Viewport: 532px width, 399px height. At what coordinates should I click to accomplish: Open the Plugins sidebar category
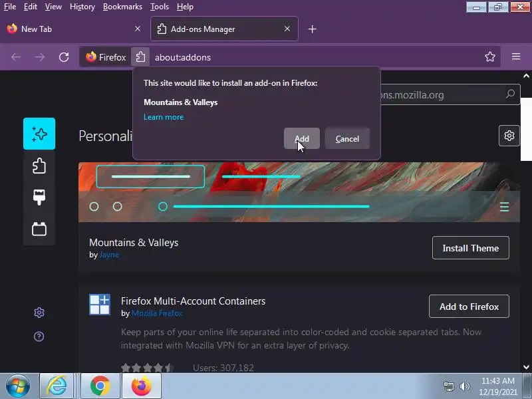coord(39,229)
